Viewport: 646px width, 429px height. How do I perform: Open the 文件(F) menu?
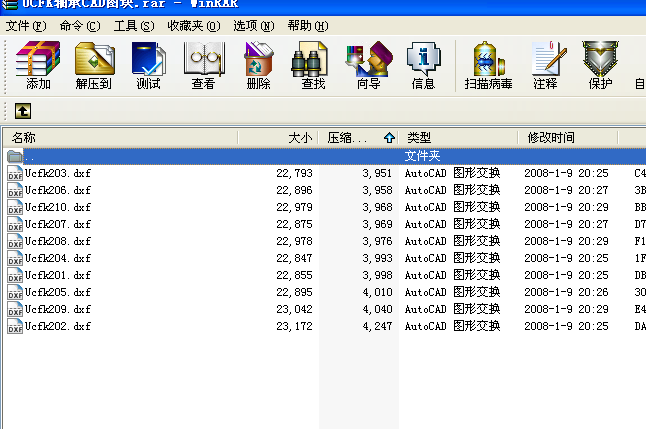(26, 26)
